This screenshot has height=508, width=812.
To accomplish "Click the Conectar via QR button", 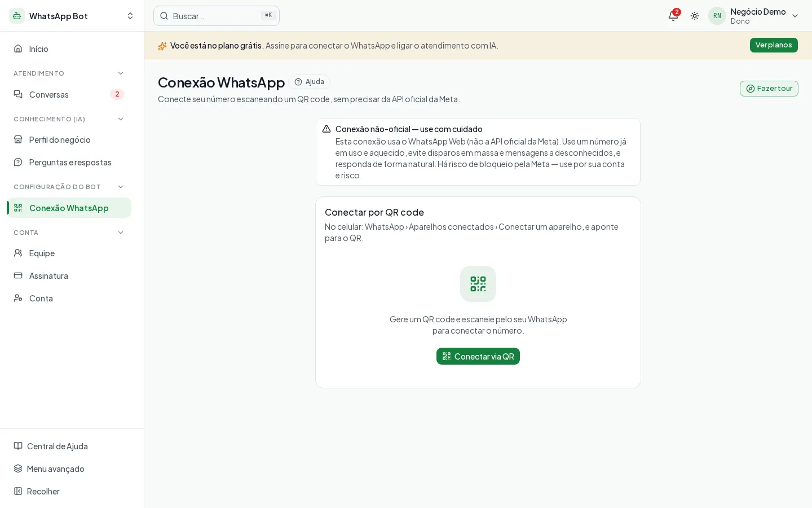I will 478,356.
